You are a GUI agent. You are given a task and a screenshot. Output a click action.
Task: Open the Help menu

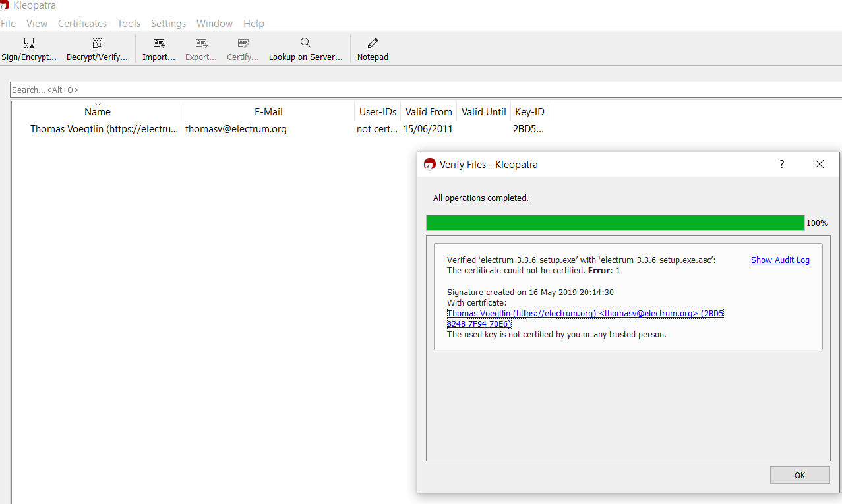click(x=254, y=23)
